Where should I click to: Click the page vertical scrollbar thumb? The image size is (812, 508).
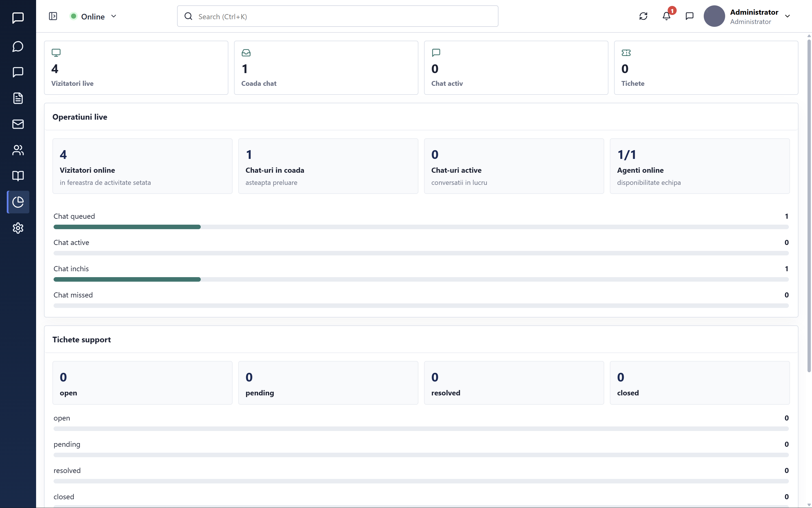[809, 206]
